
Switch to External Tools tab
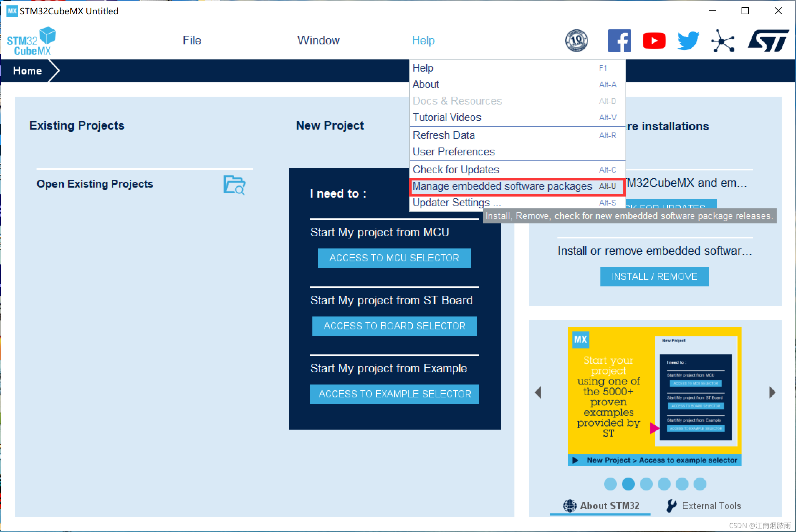click(x=704, y=506)
